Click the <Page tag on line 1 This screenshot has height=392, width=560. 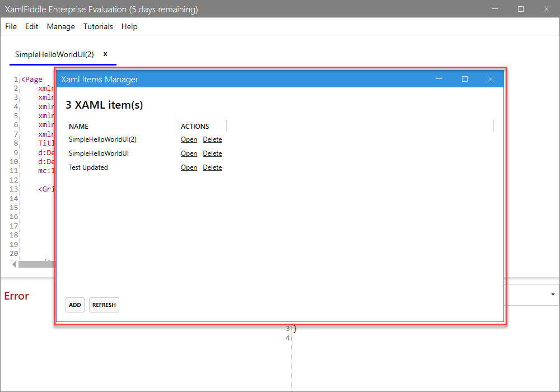pos(32,80)
